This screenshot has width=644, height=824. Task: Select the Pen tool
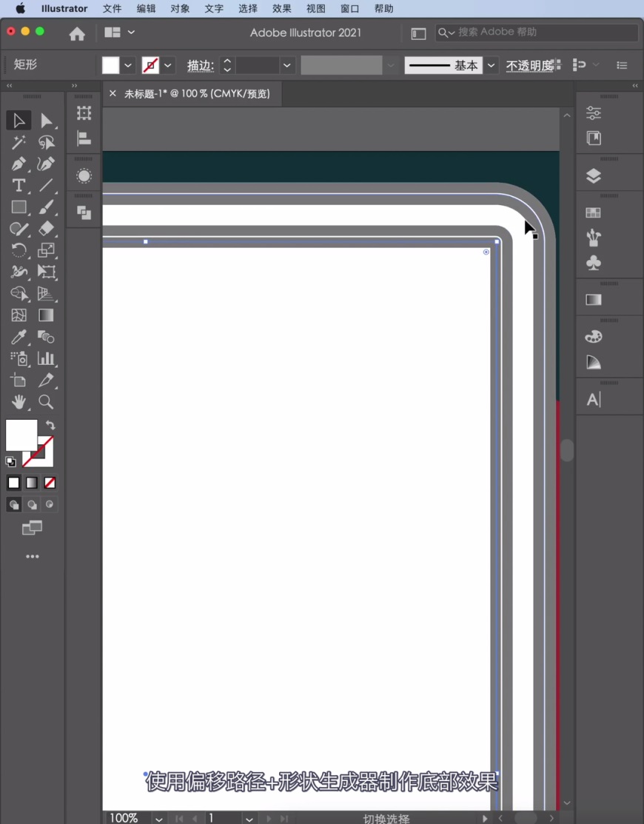(x=19, y=164)
